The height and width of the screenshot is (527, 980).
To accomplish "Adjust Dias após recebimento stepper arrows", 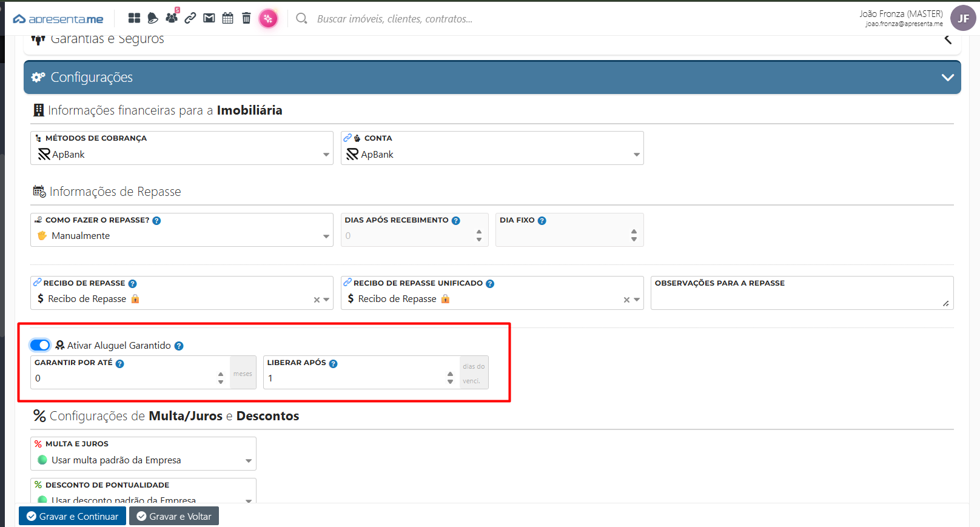I will click(x=479, y=236).
